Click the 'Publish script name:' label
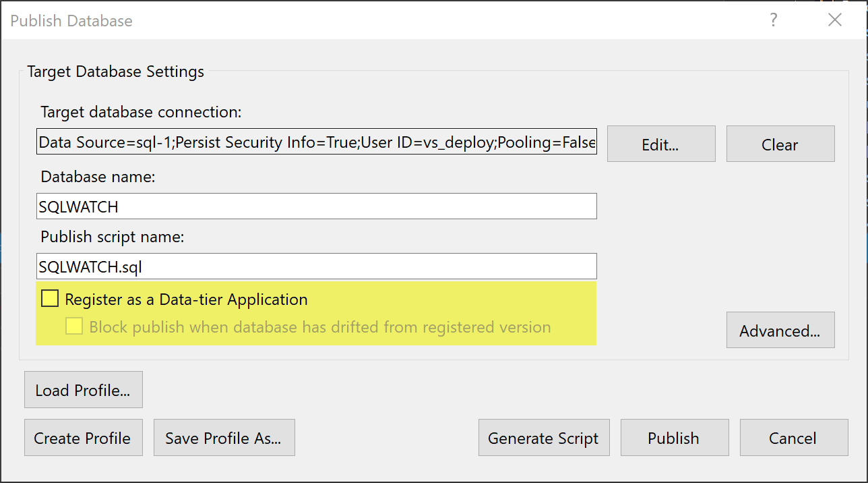This screenshot has height=483, width=868. click(113, 237)
